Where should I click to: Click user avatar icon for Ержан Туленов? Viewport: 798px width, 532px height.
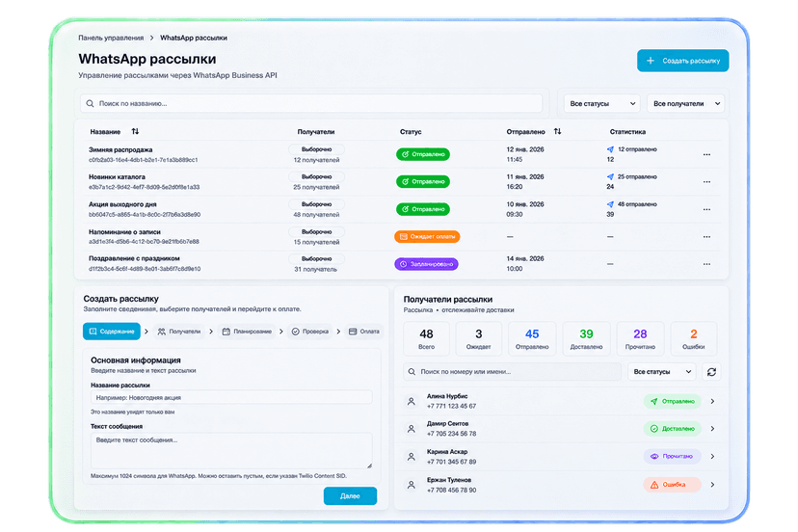click(x=412, y=485)
